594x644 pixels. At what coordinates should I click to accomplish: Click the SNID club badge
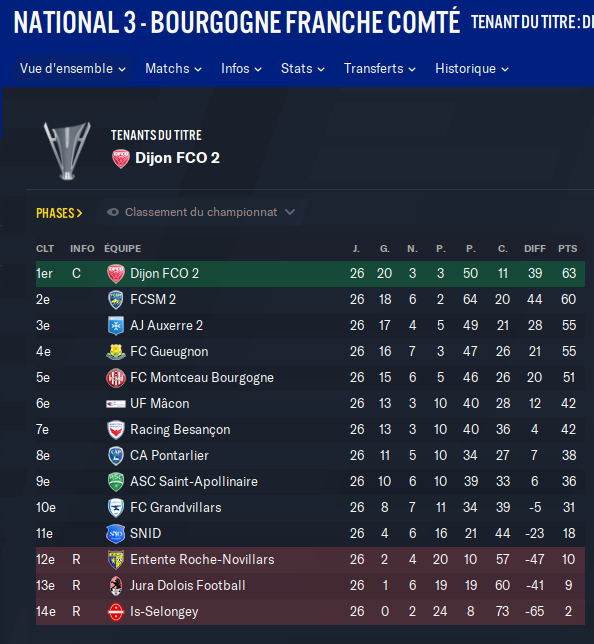point(116,534)
